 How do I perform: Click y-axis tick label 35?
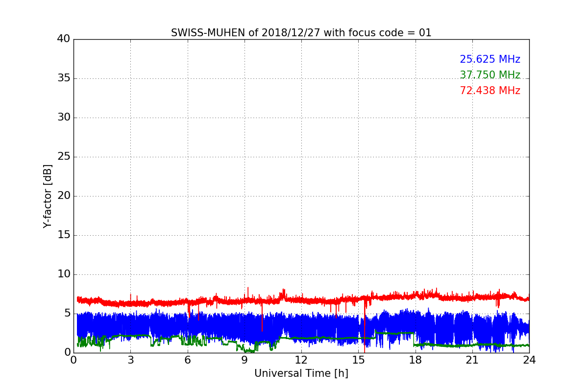click(64, 78)
